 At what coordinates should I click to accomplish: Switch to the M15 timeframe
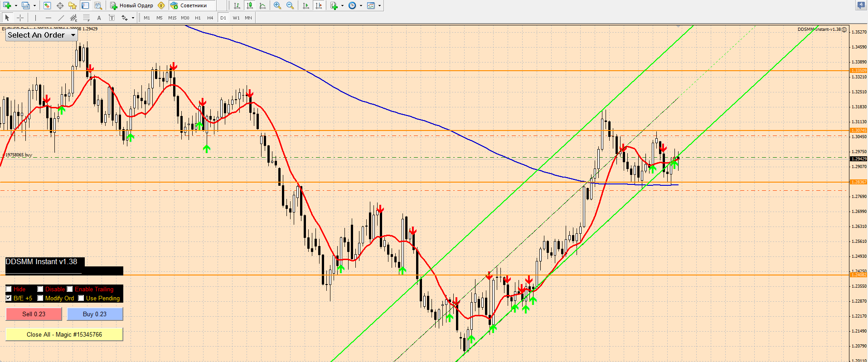click(x=172, y=18)
